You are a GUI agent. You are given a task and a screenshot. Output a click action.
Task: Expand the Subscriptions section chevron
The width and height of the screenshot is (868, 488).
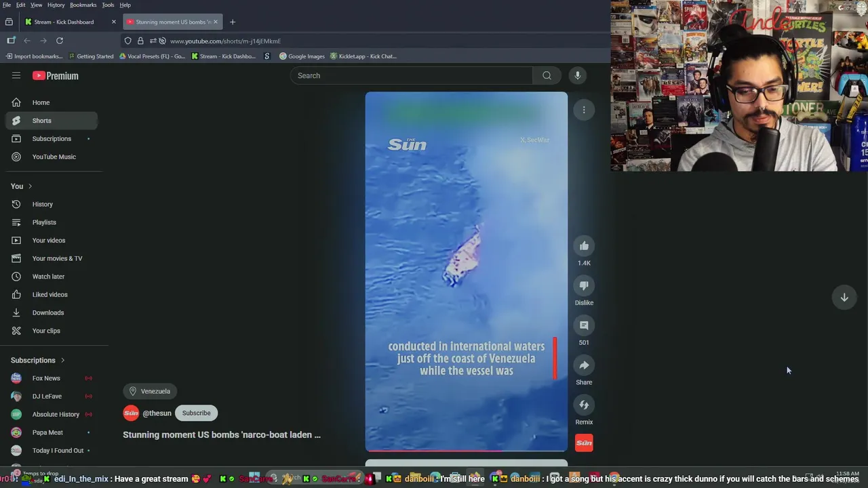pyautogui.click(x=62, y=361)
